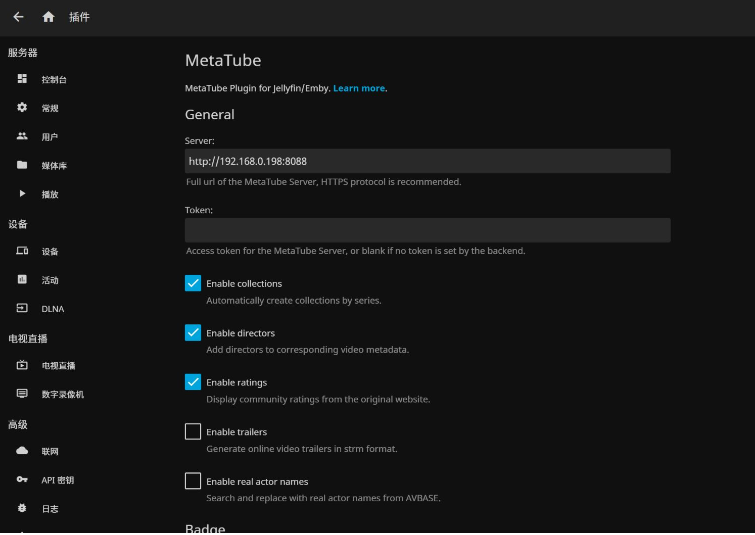Select the 常规 gear icon
This screenshot has width=755, height=535.
point(22,107)
